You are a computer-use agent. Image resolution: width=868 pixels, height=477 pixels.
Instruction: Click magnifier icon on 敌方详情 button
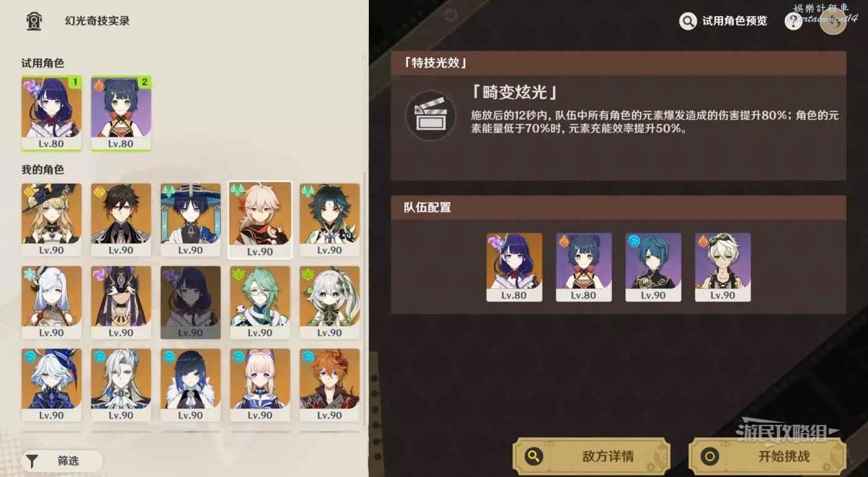tap(533, 457)
